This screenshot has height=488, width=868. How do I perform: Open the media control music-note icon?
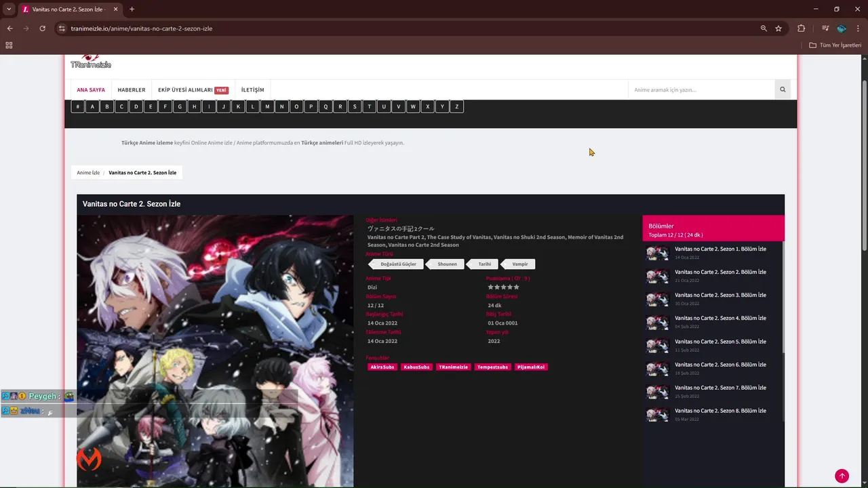825,28
